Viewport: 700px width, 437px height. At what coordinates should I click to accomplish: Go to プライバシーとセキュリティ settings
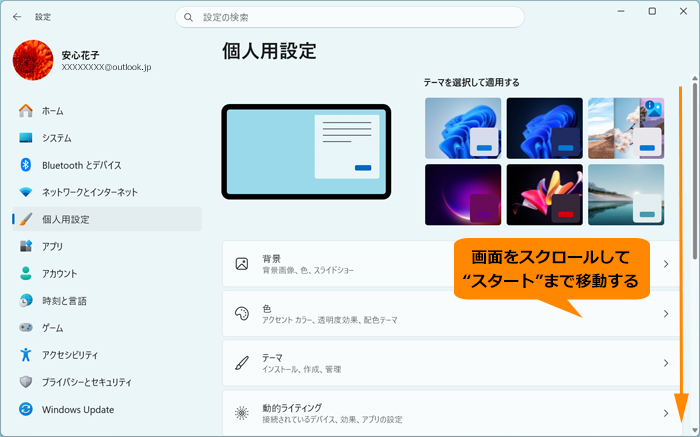tap(107, 382)
